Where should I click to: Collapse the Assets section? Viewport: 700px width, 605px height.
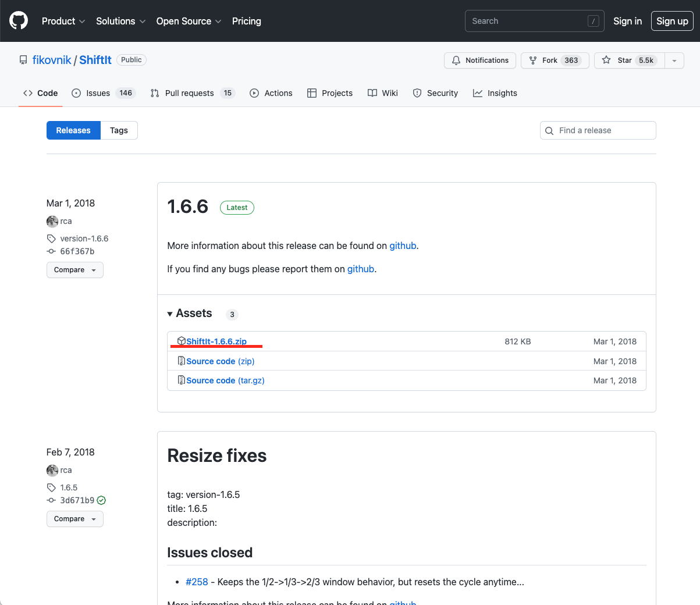190,314
